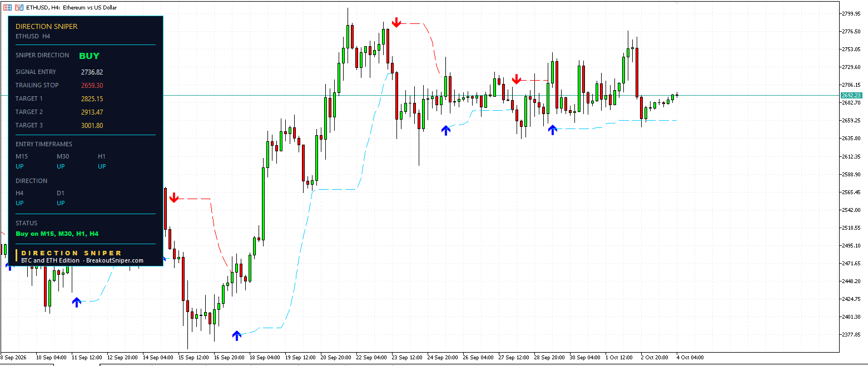Click the status text Buy on M15, M30, H1, H4
Screen dimensions: 868x366
coord(57,234)
